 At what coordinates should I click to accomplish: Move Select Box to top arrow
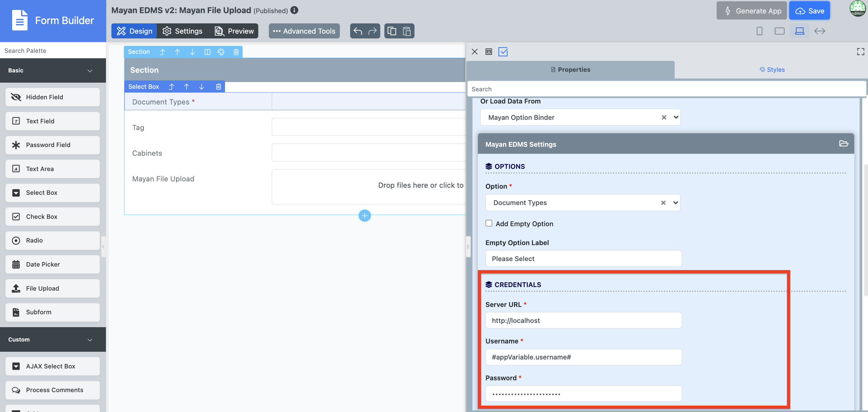pyautogui.click(x=171, y=87)
